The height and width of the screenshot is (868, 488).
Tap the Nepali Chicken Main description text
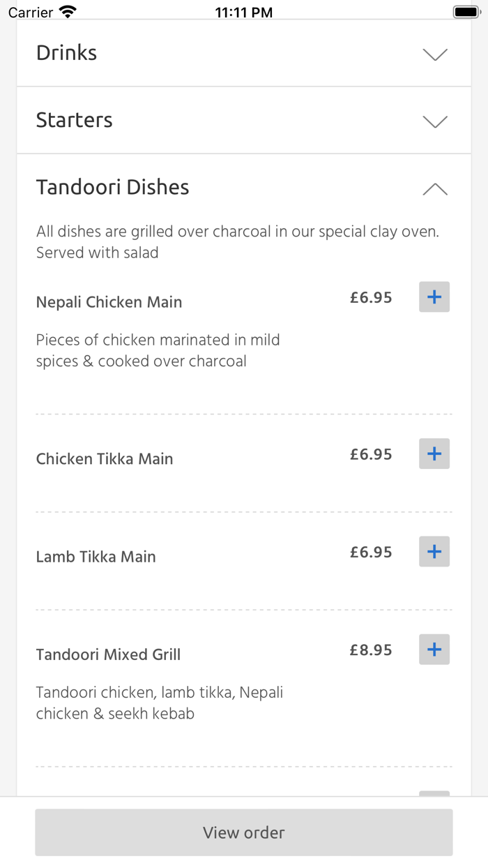click(x=158, y=350)
